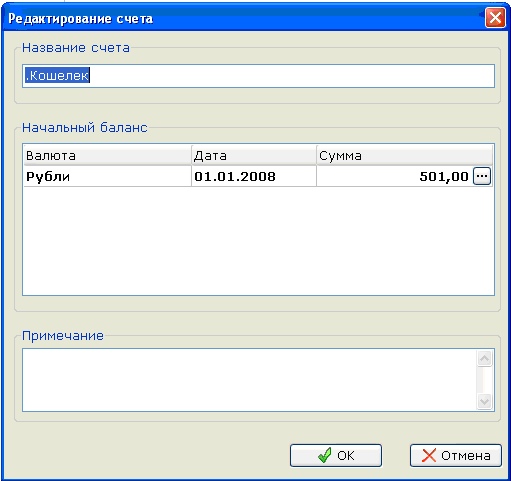Click the note scrollbar track between arrows

coord(485,380)
